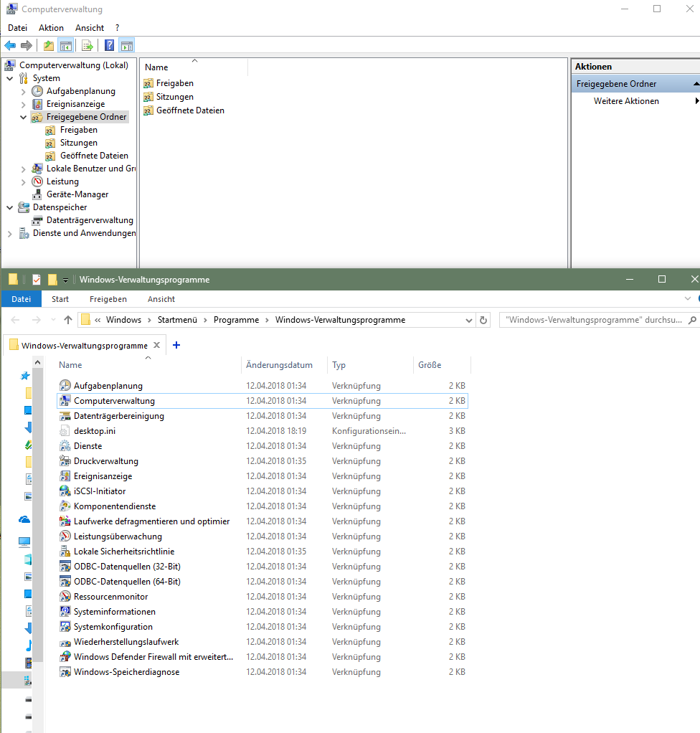Expand the Aufgabenplanung tree node

pos(24,92)
